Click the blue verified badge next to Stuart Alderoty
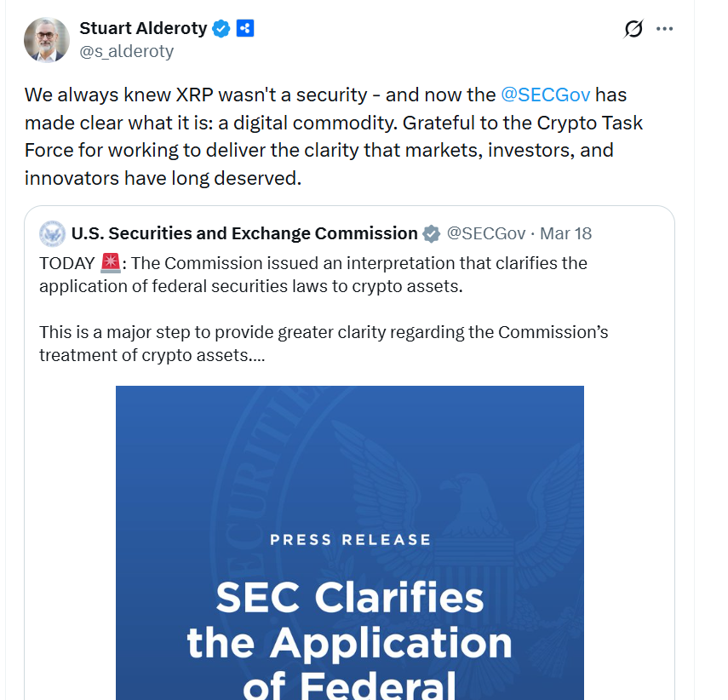This screenshot has height=700, width=728. point(221,27)
